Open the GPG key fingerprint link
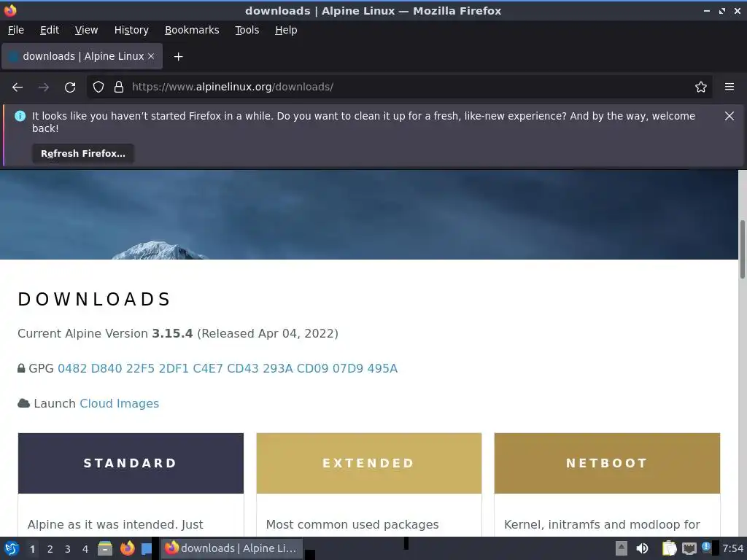 [228, 368]
